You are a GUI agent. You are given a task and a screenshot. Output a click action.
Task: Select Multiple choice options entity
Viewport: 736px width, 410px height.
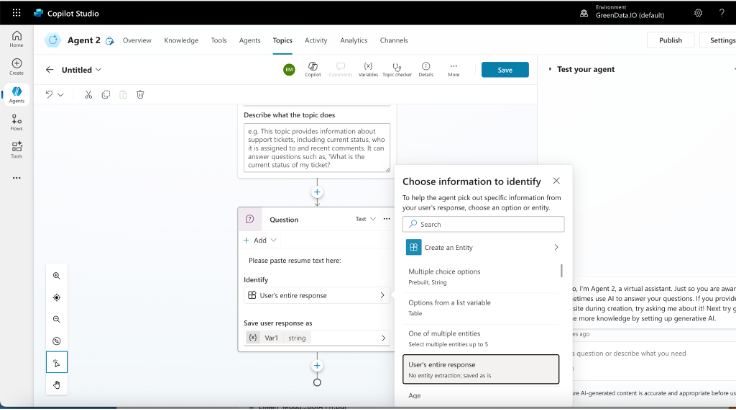coord(481,277)
